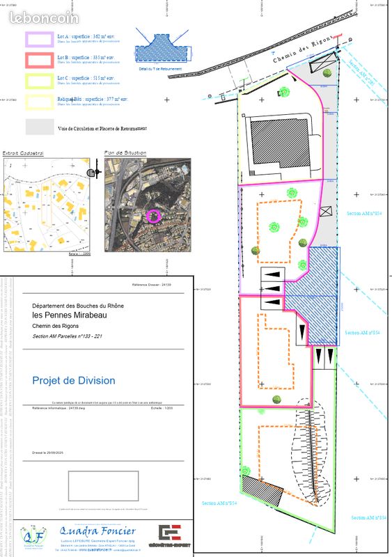Open the cadastral extract map thumbnail

click(x=47, y=205)
